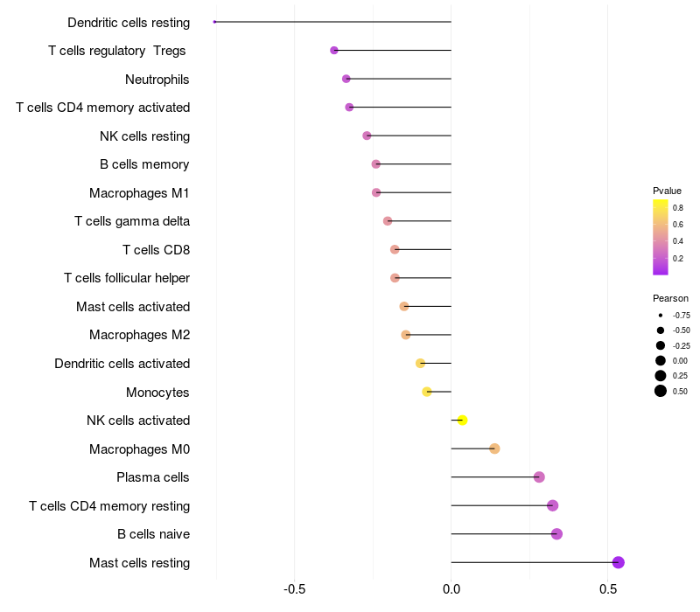Viewport: 700px width, 612px height.
Task: Select the Pvalue gradient color bar
Action: (661, 237)
